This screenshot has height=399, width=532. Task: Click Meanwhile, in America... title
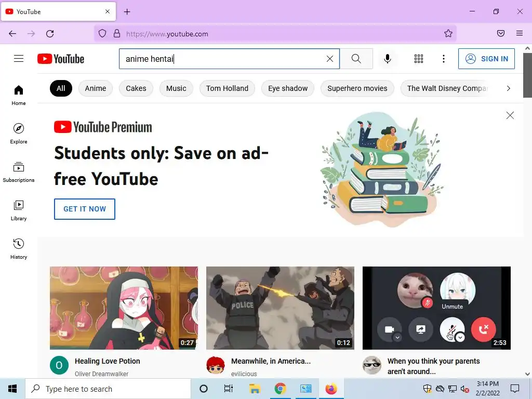271,361
